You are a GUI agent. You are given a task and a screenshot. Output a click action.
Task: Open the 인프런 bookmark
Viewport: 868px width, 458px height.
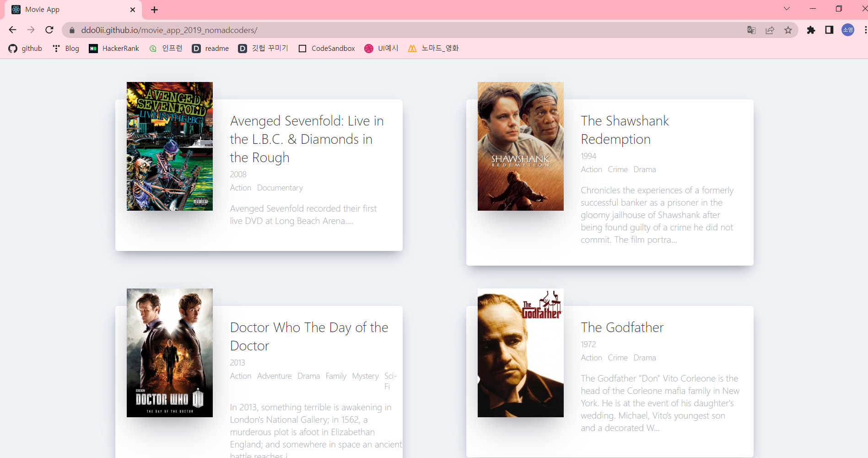166,49
